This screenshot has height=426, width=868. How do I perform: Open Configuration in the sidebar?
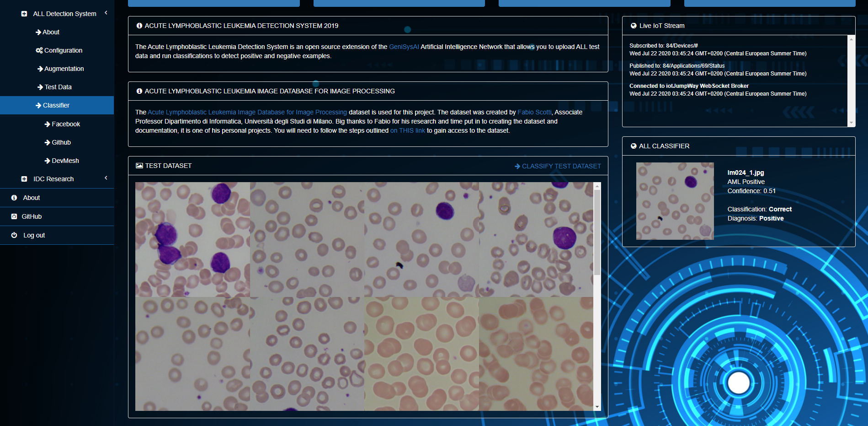[x=63, y=50]
